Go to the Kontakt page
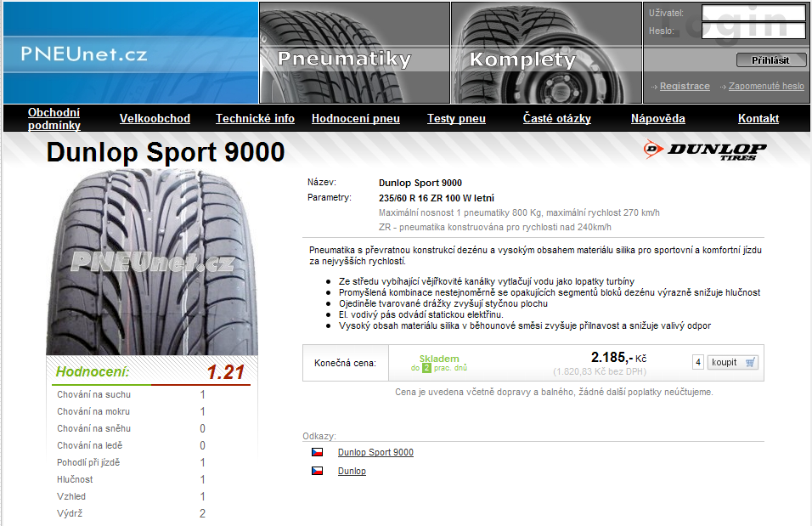This screenshot has height=526, width=812. coord(758,119)
